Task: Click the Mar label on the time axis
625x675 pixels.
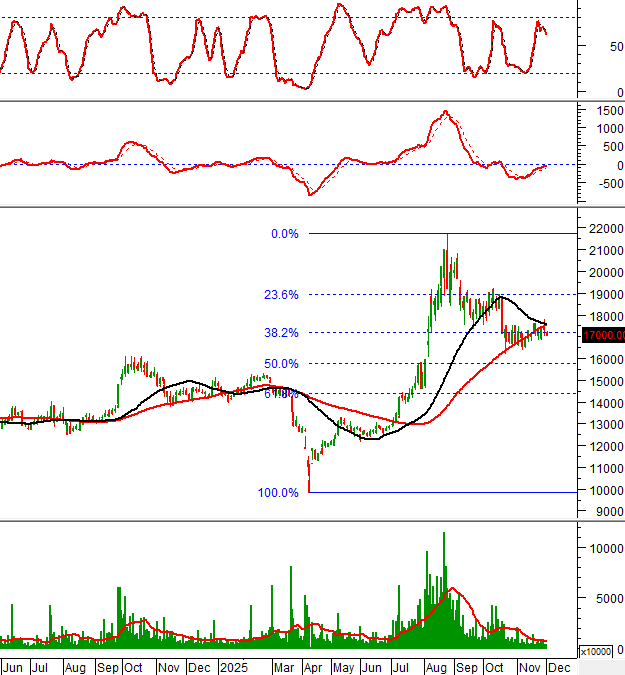Action: click(x=284, y=666)
